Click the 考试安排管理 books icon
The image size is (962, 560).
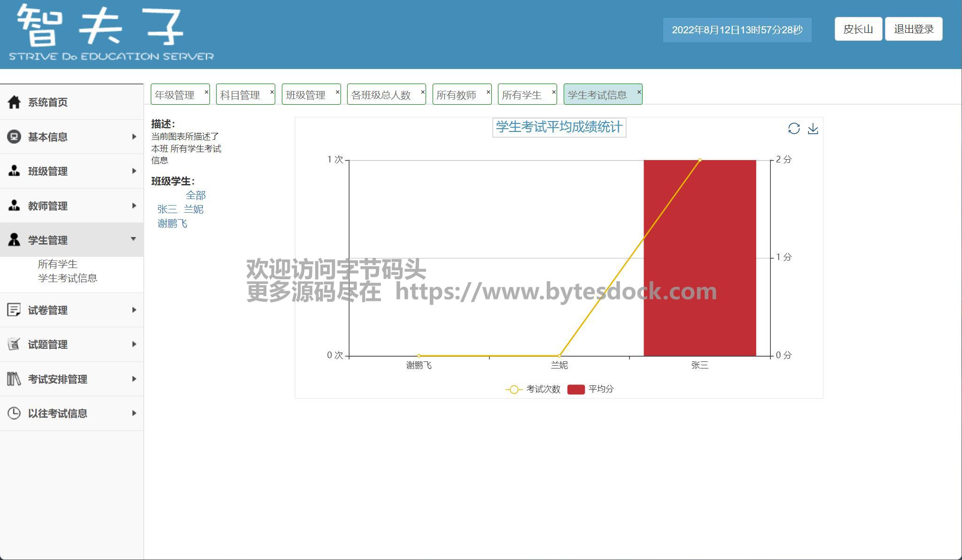(14, 379)
